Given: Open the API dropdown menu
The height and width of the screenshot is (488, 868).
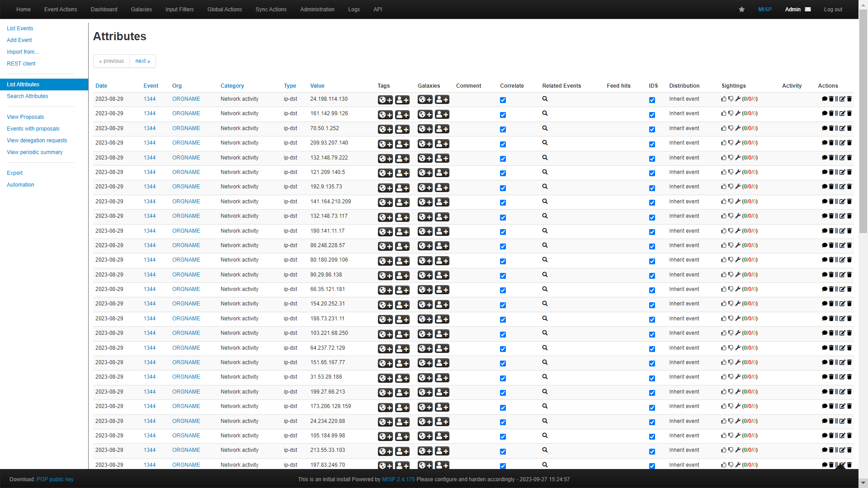Looking at the screenshot, I should click(x=378, y=9).
